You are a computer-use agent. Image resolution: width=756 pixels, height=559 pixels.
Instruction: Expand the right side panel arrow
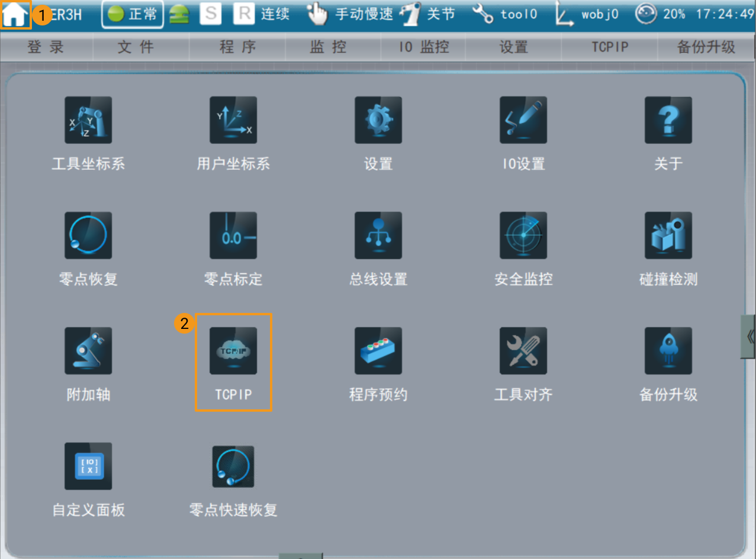[749, 337]
